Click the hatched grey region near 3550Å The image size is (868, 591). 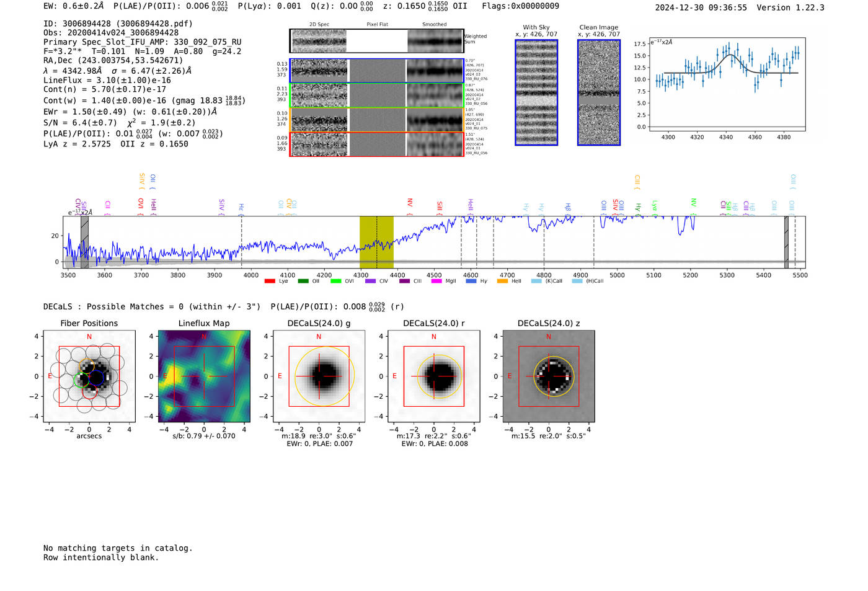(x=84, y=242)
